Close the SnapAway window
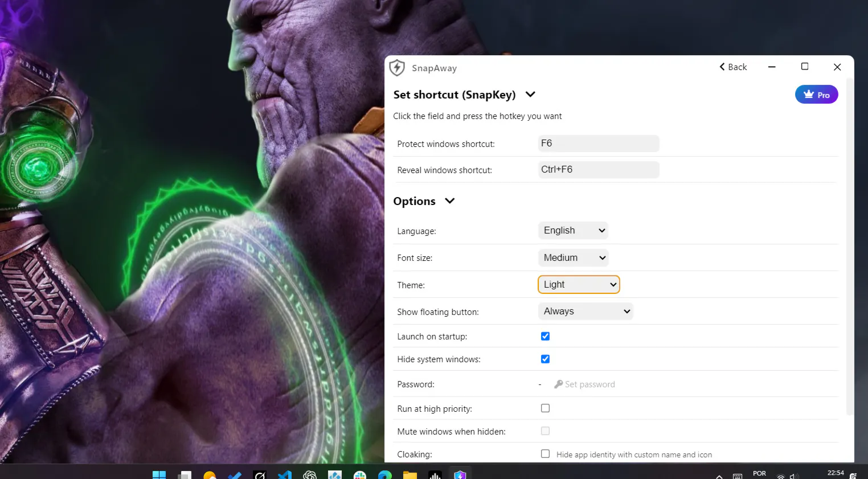 click(x=837, y=67)
